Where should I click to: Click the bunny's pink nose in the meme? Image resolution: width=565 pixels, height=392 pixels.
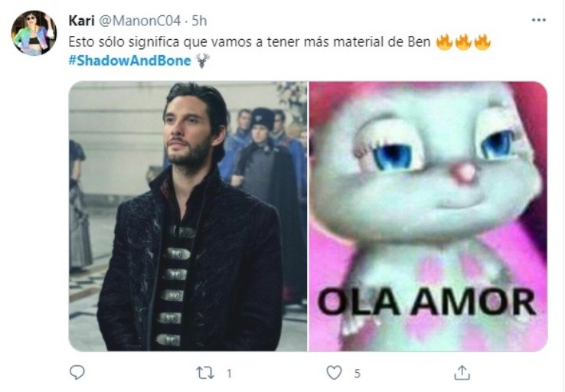tap(465, 172)
